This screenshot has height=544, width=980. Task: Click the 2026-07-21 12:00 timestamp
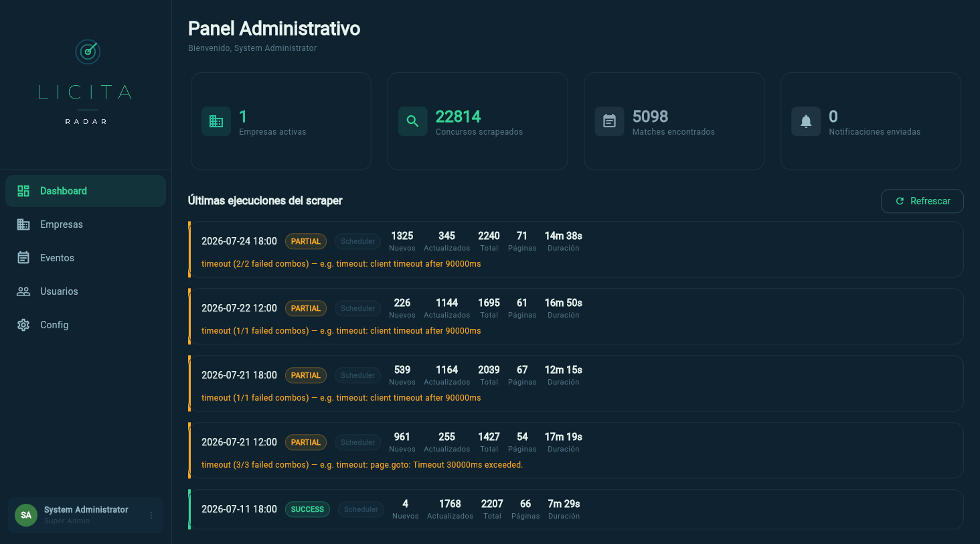239,442
